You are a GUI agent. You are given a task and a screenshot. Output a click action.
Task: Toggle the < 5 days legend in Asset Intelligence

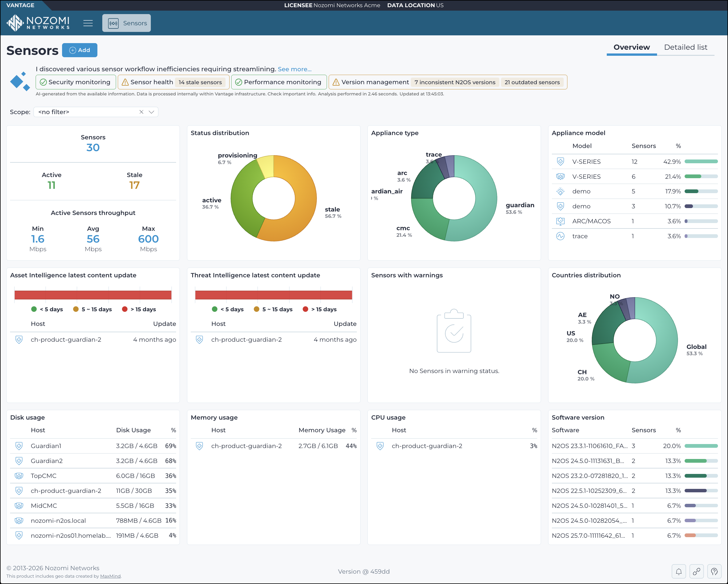pyautogui.click(x=47, y=309)
